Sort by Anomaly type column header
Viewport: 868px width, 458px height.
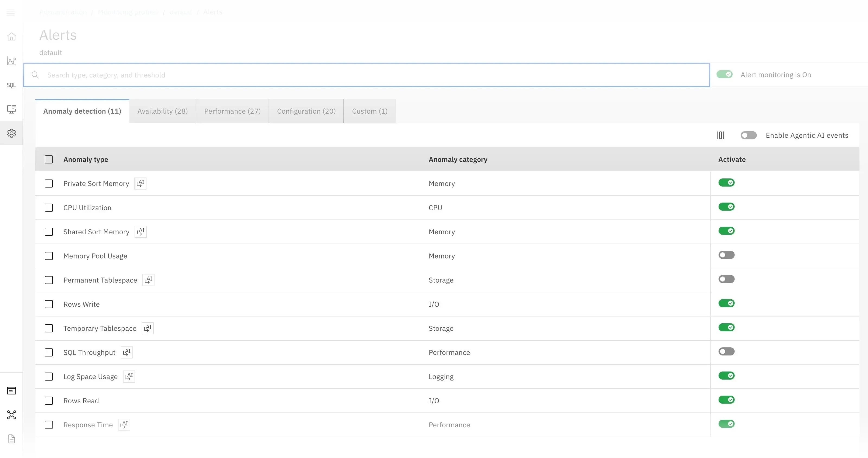[x=86, y=160]
